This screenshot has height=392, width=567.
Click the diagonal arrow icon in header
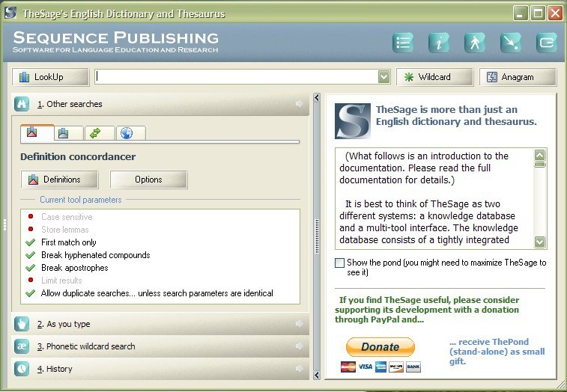(x=511, y=43)
